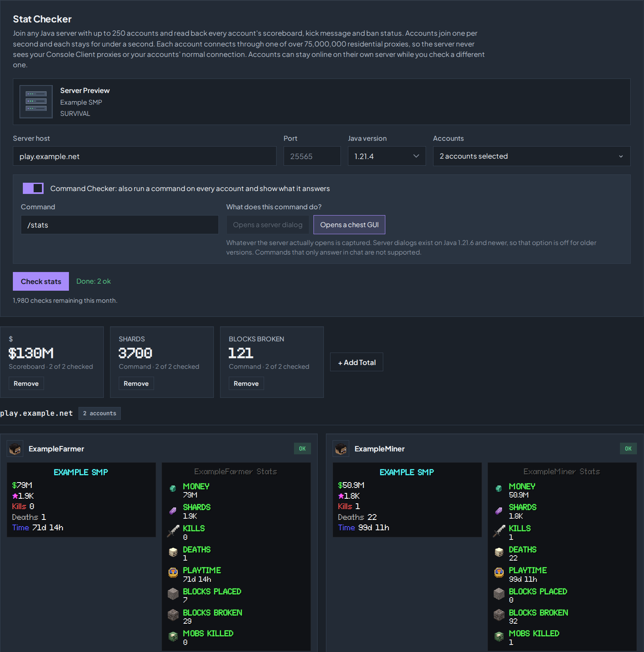Select the 'Opens a chest GUI' option
The image size is (644, 652).
[x=349, y=225]
